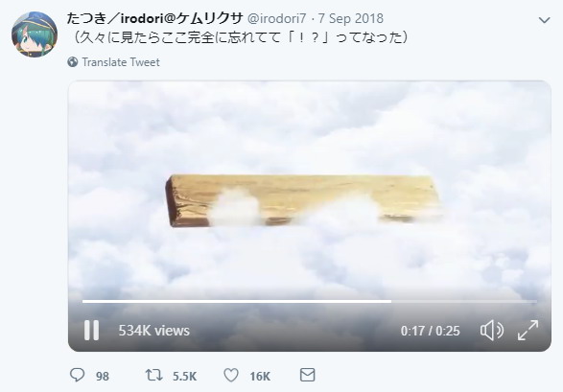Screen dimensions: 563x392
Task: View the 5.5K retweets count
Action: click(x=184, y=377)
